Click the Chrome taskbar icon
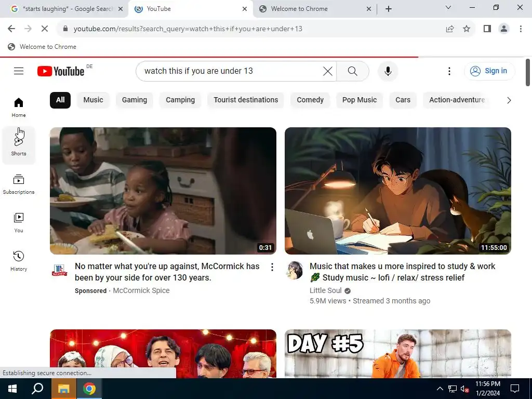 (x=89, y=389)
